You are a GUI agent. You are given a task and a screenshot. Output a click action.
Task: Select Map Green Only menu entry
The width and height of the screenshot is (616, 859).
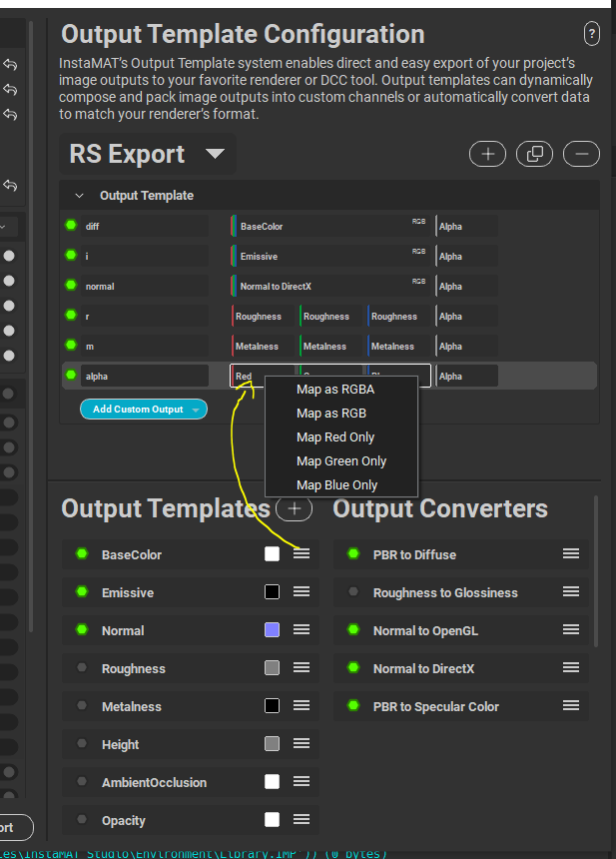click(341, 460)
